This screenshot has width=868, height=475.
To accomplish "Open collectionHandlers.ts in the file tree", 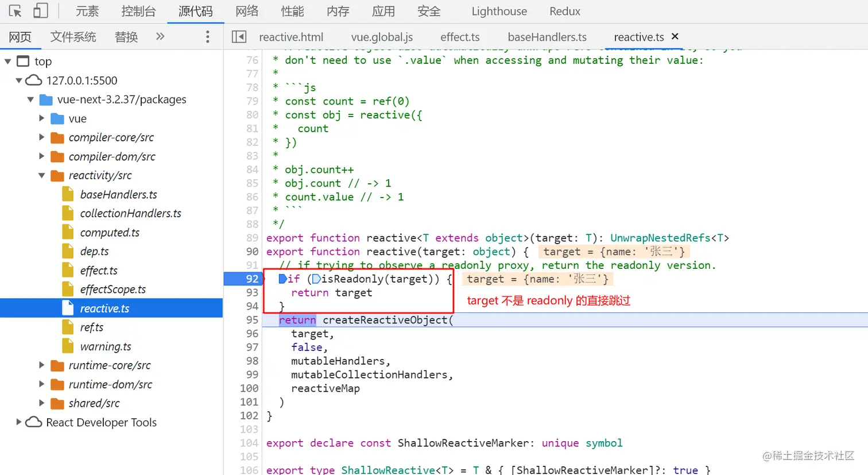I will point(130,213).
